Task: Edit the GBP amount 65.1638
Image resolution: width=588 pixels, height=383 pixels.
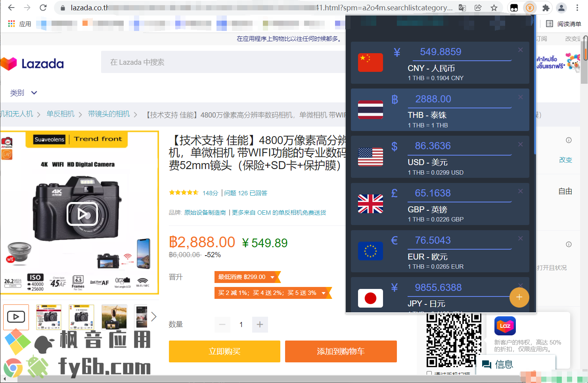Action: [460, 193]
